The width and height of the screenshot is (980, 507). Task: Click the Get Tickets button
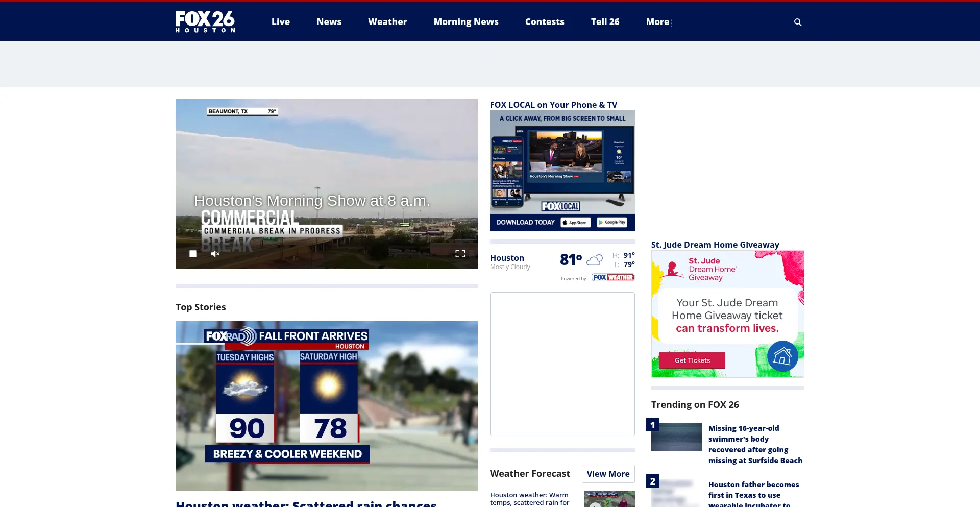(692, 360)
